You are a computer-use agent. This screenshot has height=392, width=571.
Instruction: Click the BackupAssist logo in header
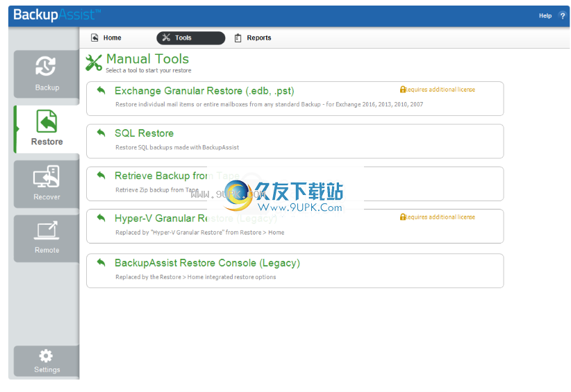click(x=57, y=15)
